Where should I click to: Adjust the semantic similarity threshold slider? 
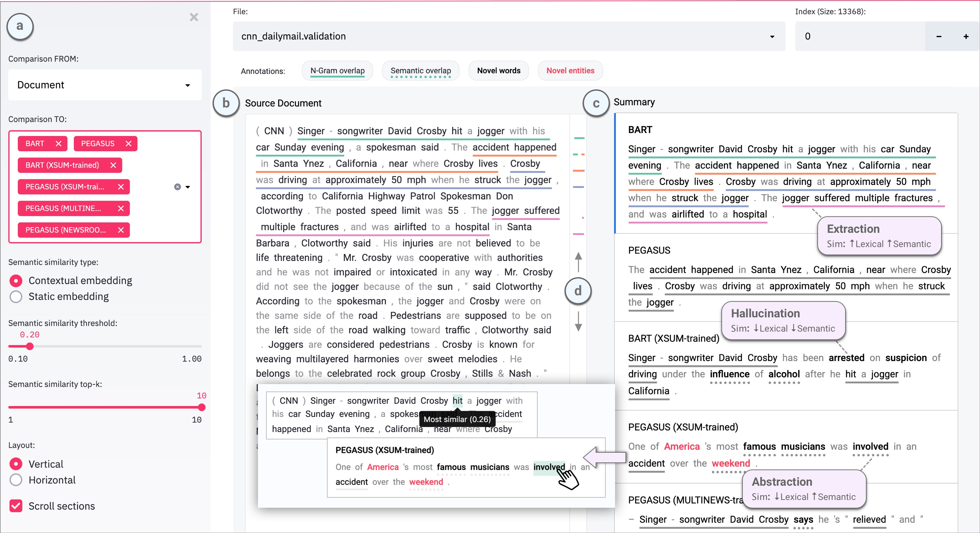[30, 346]
